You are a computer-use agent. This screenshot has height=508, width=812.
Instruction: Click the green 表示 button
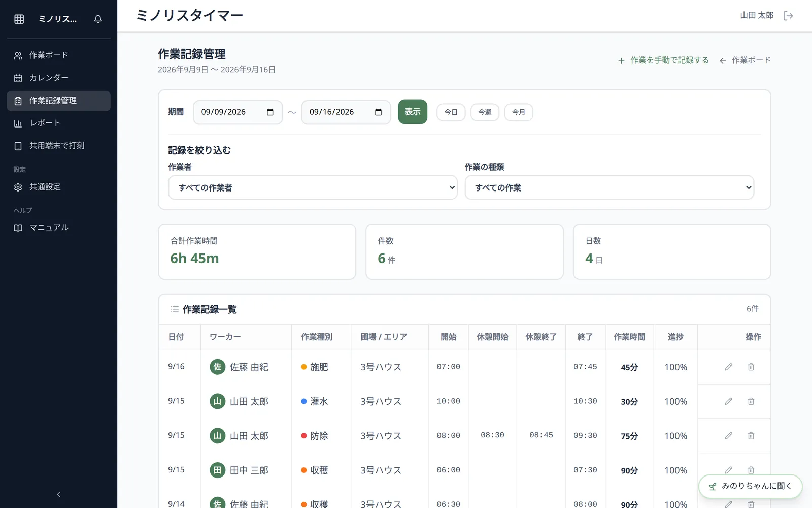click(x=413, y=112)
